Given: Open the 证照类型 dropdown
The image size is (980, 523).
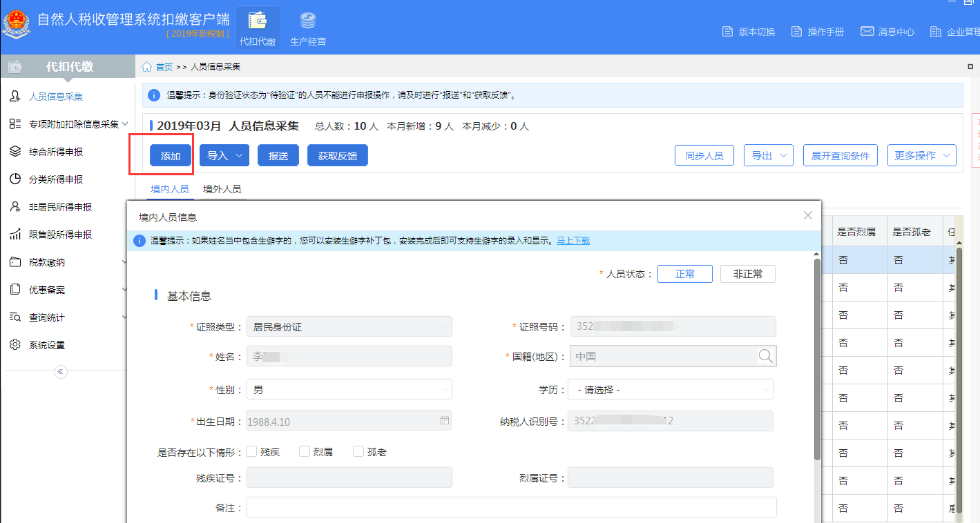Looking at the screenshot, I should click(349, 327).
